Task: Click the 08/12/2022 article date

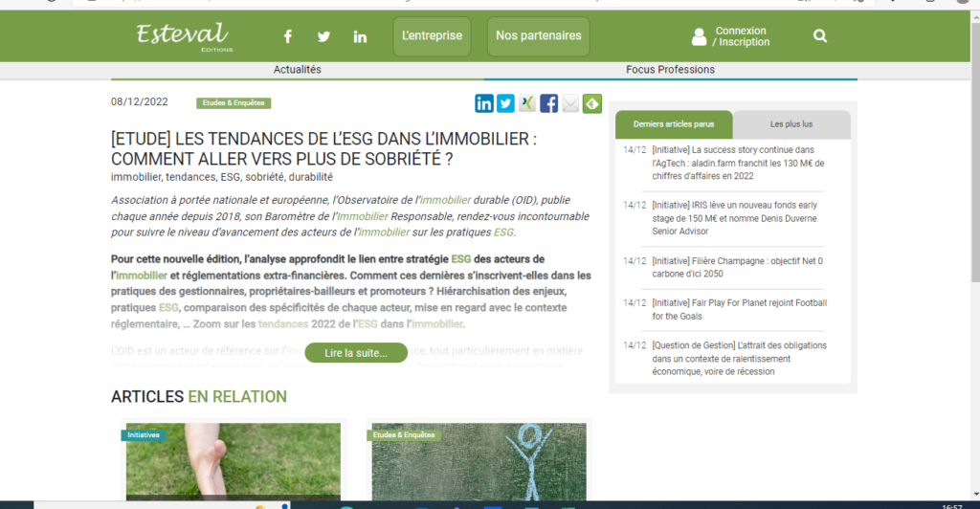Action: [140, 101]
